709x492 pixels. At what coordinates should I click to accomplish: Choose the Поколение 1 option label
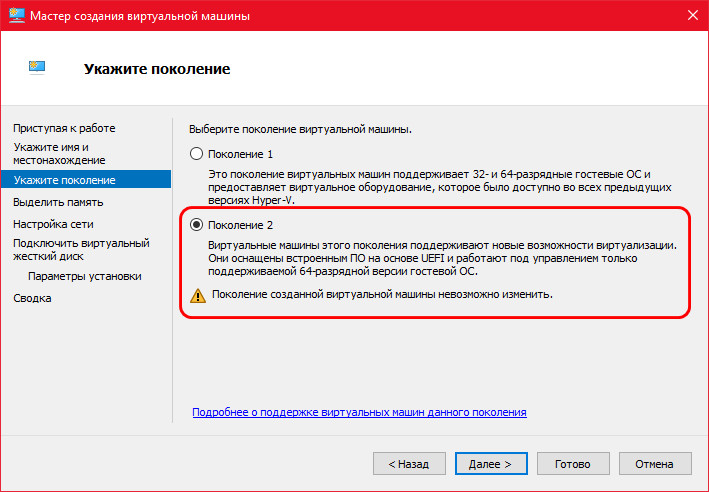click(x=241, y=154)
